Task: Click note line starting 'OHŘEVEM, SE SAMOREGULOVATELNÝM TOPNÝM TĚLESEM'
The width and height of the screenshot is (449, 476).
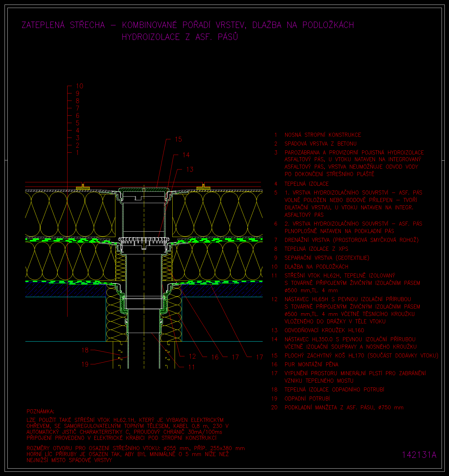Action: tap(127, 426)
